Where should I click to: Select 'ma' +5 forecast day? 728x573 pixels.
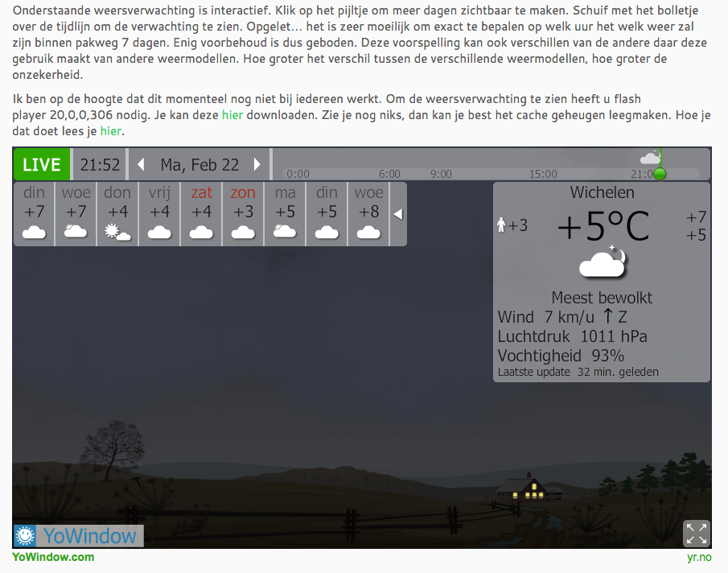286,213
